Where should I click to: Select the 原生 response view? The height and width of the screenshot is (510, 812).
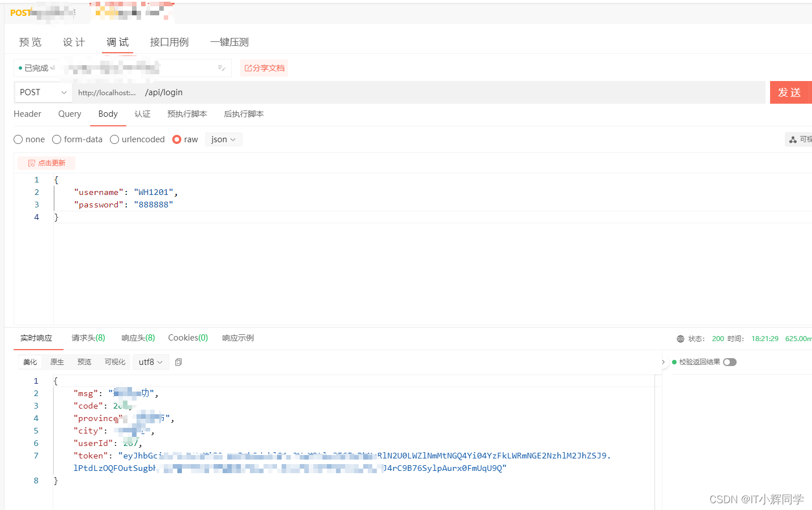57,362
